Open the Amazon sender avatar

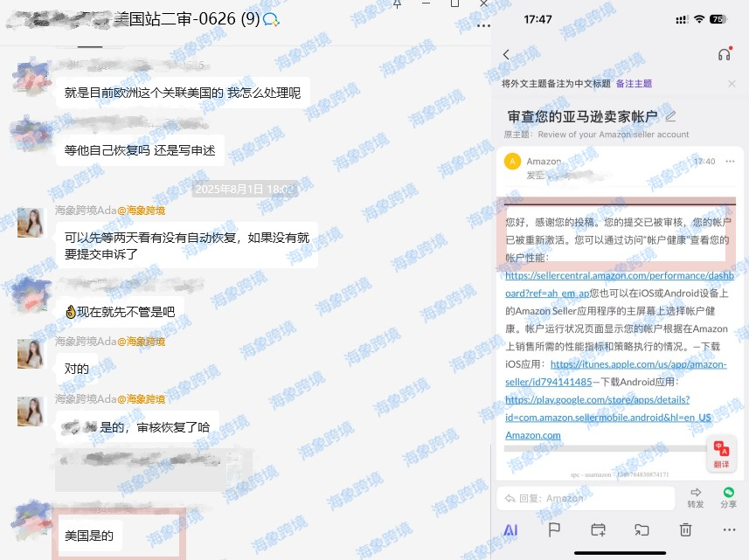pos(512,162)
